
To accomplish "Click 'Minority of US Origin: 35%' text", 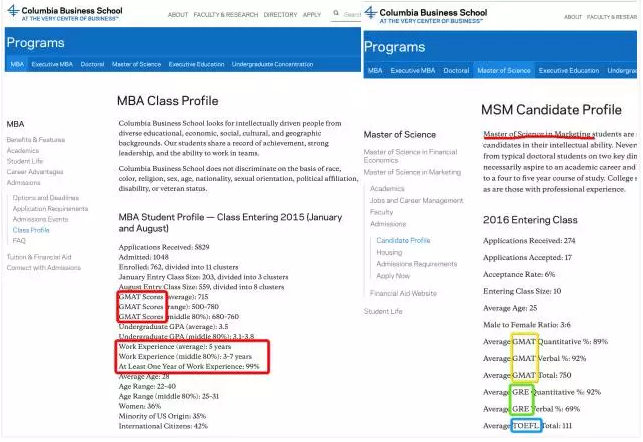I will pyautogui.click(x=162, y=416).
